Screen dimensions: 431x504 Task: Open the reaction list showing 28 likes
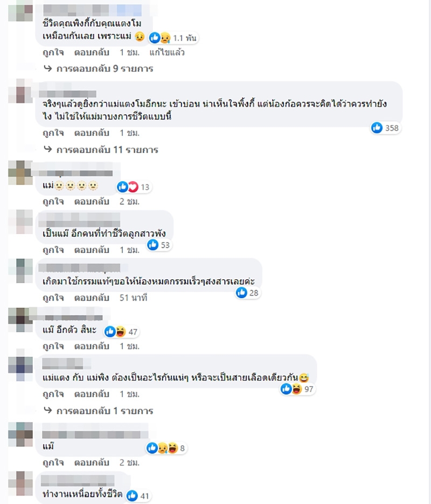(x=247, y=293)
